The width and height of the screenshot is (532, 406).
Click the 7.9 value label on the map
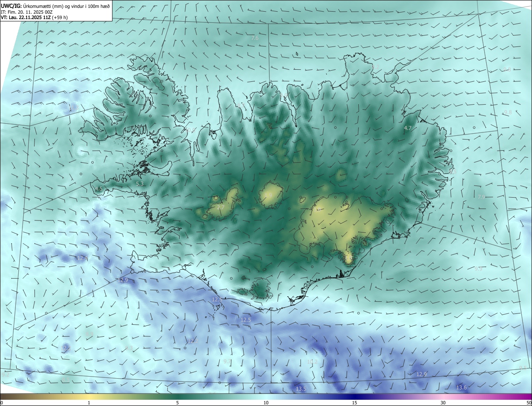[481, 197]
